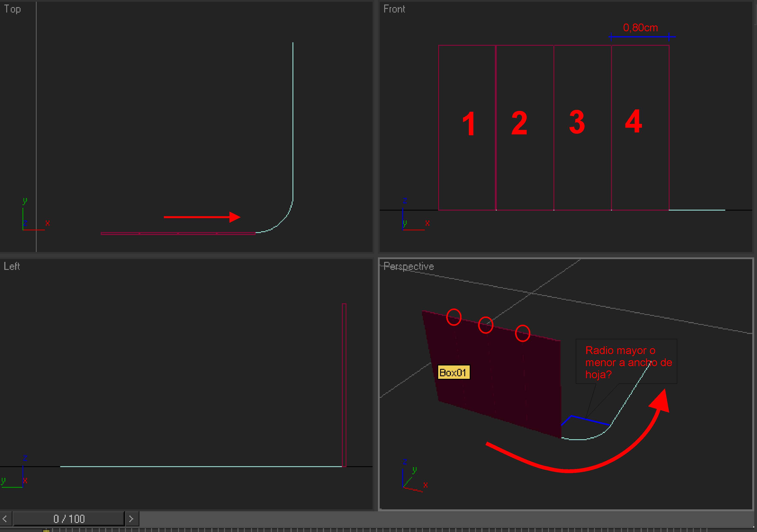The height and width of the screenshot is (532, 757).
Task: Click the yellow frame marker on the track bar
Action: coord(46,530)
